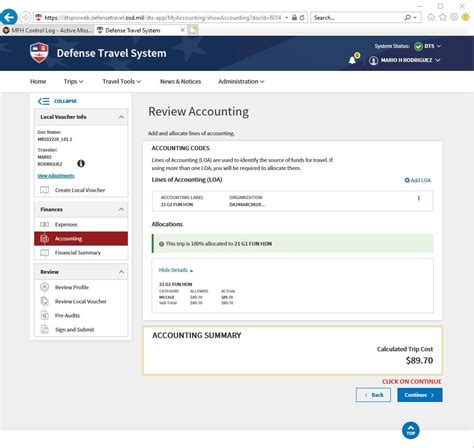Open News & Notices page
Screen dimensions: 474x448
click(180, 82)
